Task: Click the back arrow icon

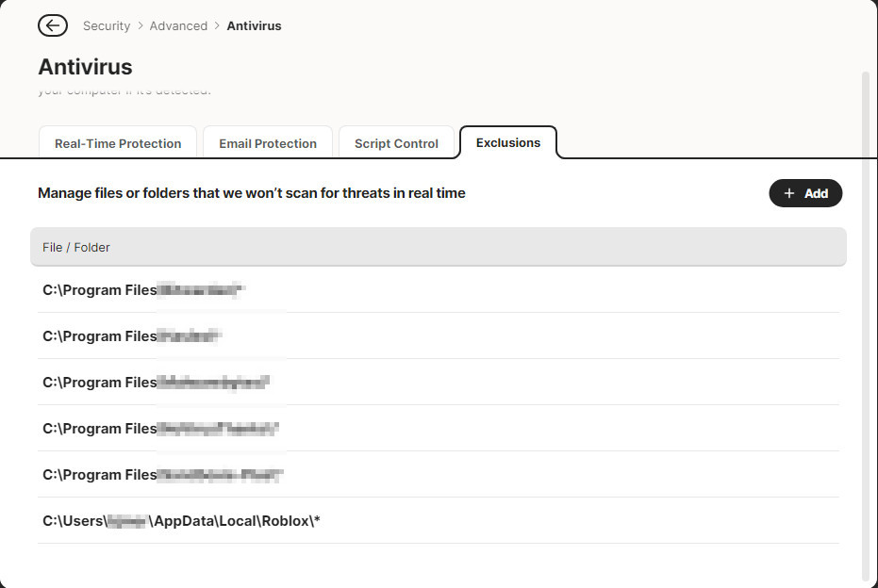Action: (x=53, y=25)
